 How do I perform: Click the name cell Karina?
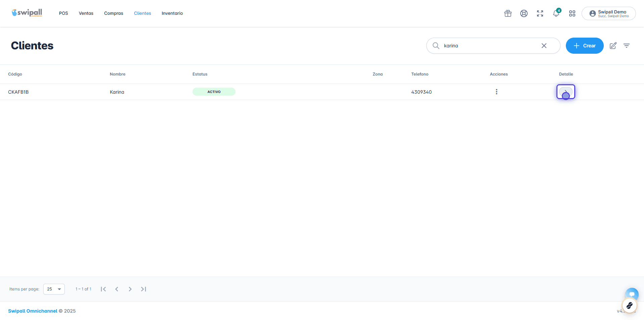pyautogui.click(x=117, y=92)
